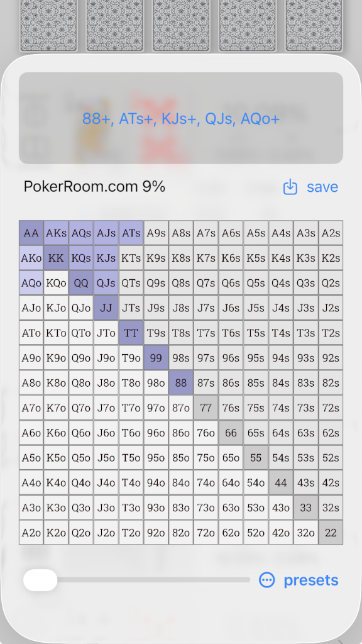Open the ellipsis circle icon beside presets

tap(267, 580)
